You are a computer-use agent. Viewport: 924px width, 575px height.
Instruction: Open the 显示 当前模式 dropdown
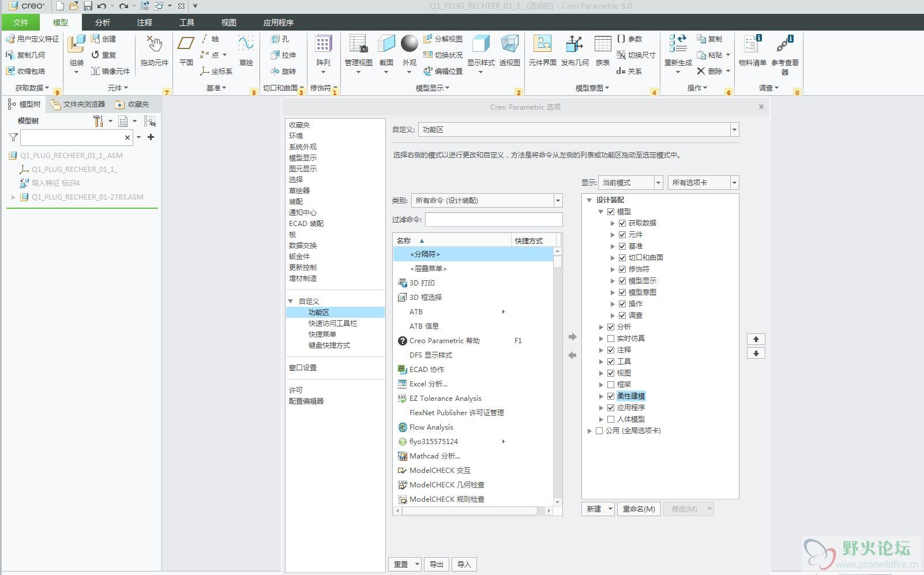pos(658,183)
